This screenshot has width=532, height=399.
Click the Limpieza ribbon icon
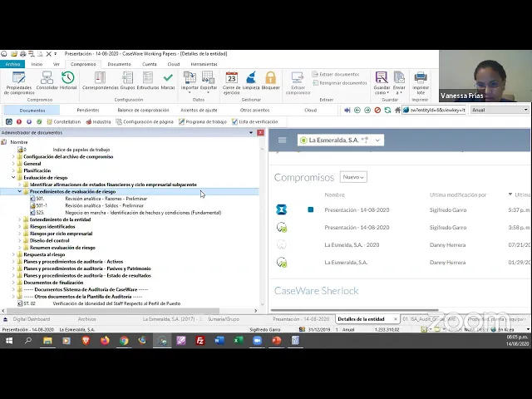[251, 81]
